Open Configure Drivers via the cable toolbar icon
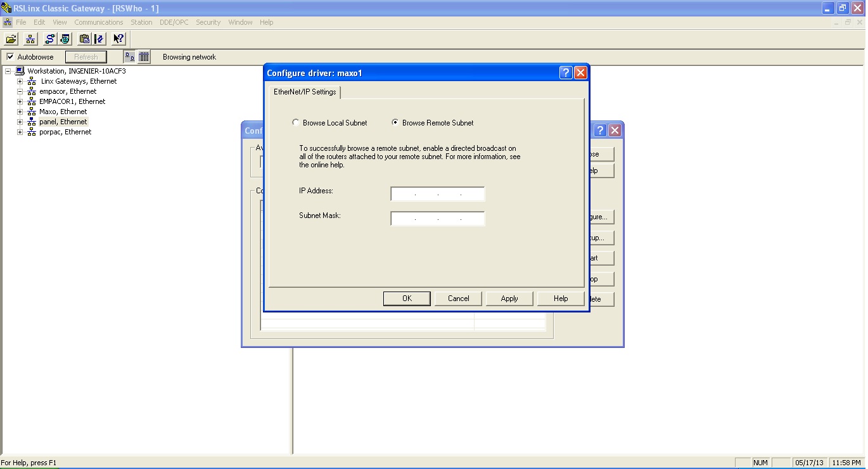Viewport: 868px width, 469px height. 50,39
